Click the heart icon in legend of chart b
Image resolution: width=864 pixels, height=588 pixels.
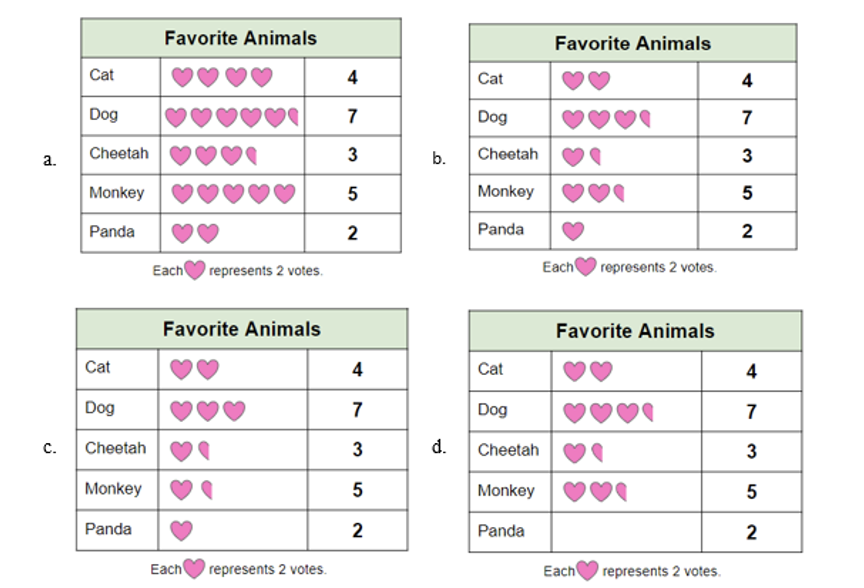pos(585,267)
